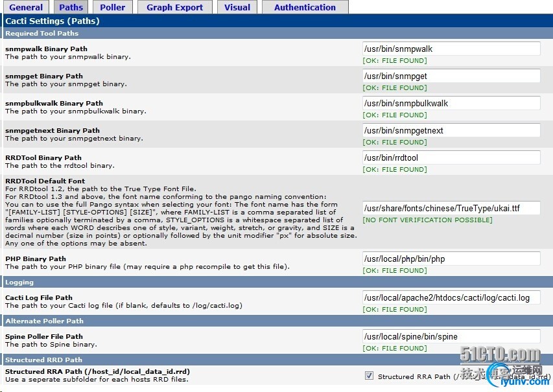Click the snmpgetnext Binary Path input

(x=451, y=130)
